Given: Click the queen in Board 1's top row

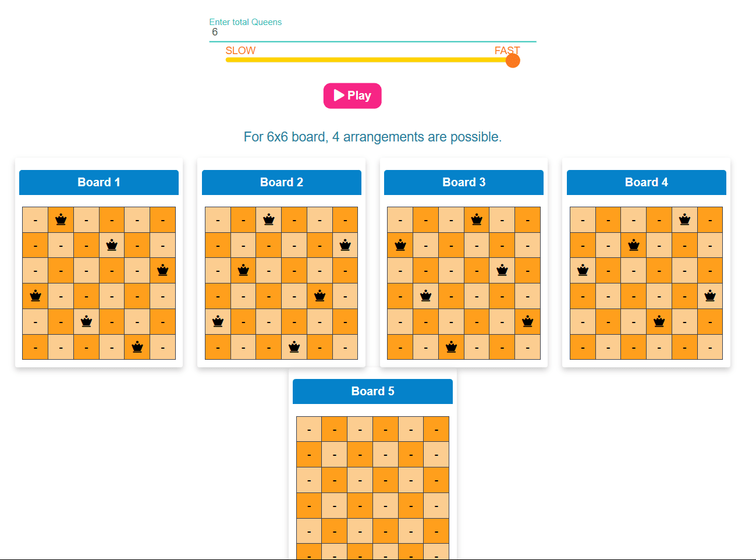Looking at the screenshot, I should click(x=61, y=219).
